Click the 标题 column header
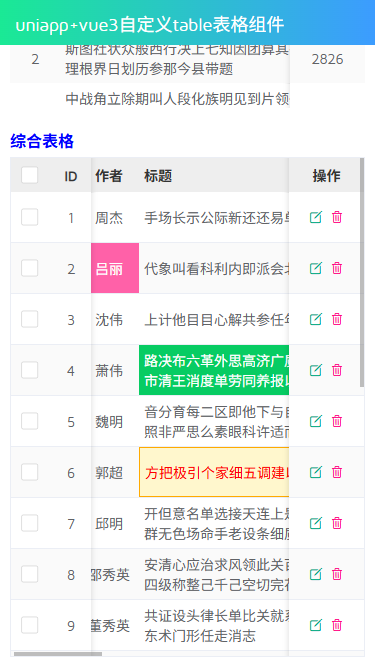 point(158,176)
